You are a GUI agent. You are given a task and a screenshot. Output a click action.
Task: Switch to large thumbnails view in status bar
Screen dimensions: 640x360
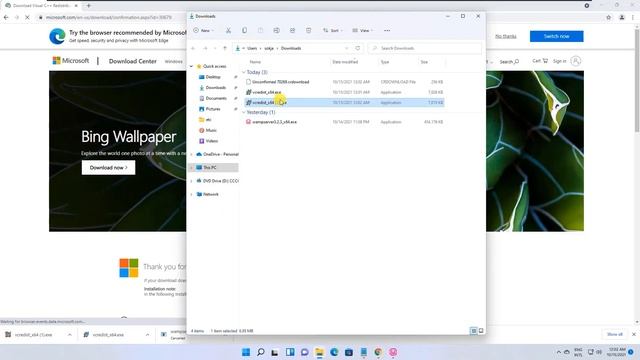481,331
